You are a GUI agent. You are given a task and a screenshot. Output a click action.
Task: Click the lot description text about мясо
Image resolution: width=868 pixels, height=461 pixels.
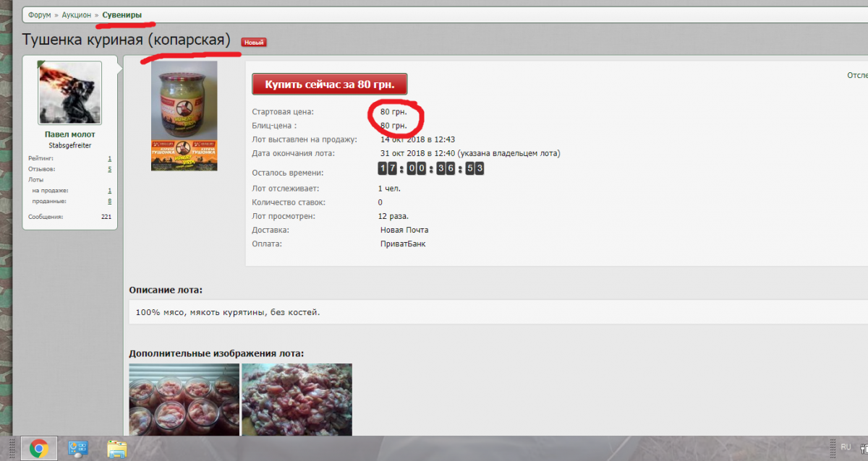pos(228,313)
